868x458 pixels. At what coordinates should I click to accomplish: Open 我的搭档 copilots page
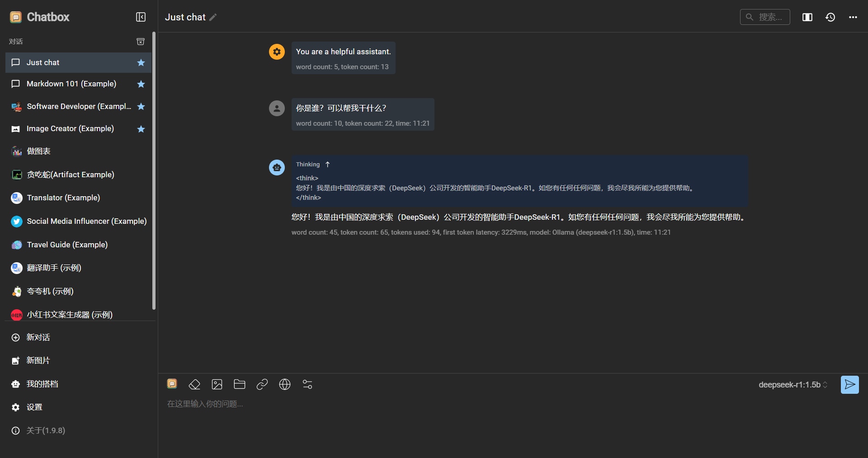[x=78, y=384]
